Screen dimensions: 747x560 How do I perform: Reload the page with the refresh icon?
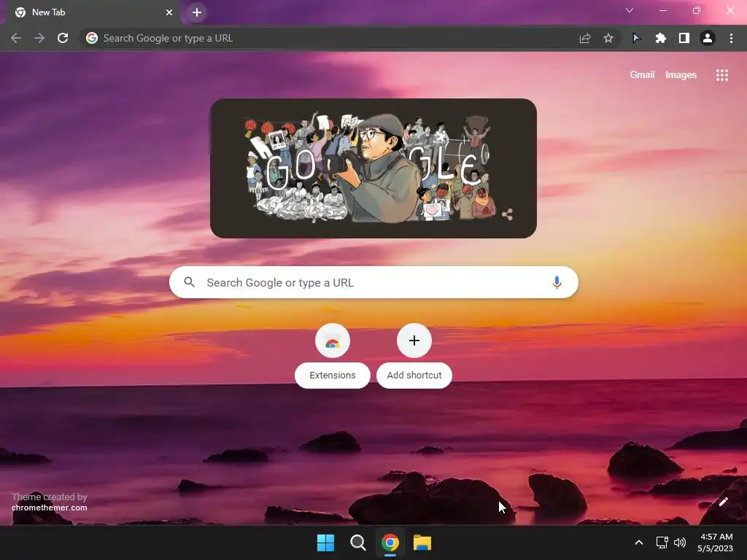point(63,38)
